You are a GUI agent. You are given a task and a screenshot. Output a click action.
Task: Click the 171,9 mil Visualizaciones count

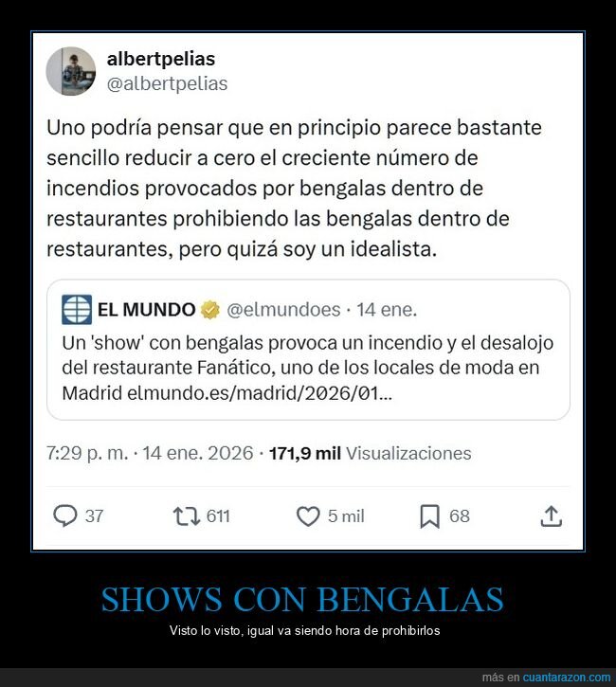click(370, 453)
